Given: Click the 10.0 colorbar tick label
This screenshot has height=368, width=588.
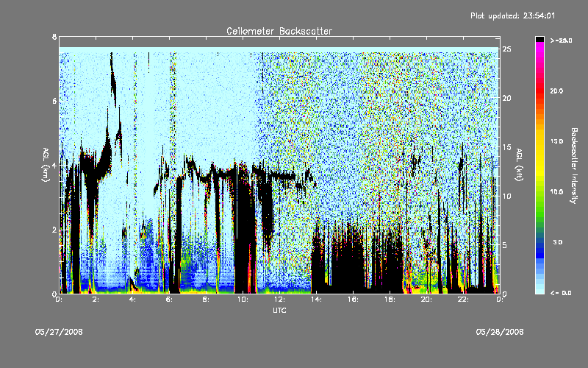Looking at the screenshot, I should tap(556, 192).
